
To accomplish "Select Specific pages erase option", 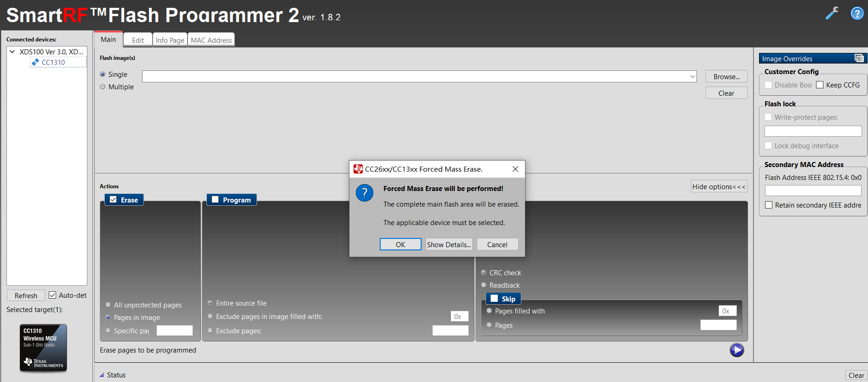I will [x=108, y=330].
